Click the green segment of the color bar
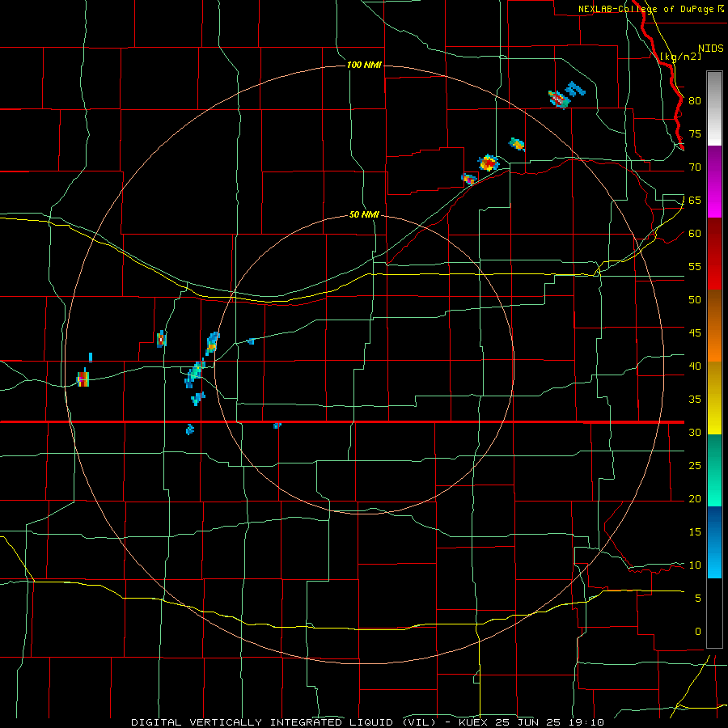Viewport: 728px width, 728px height. point(714,470)
